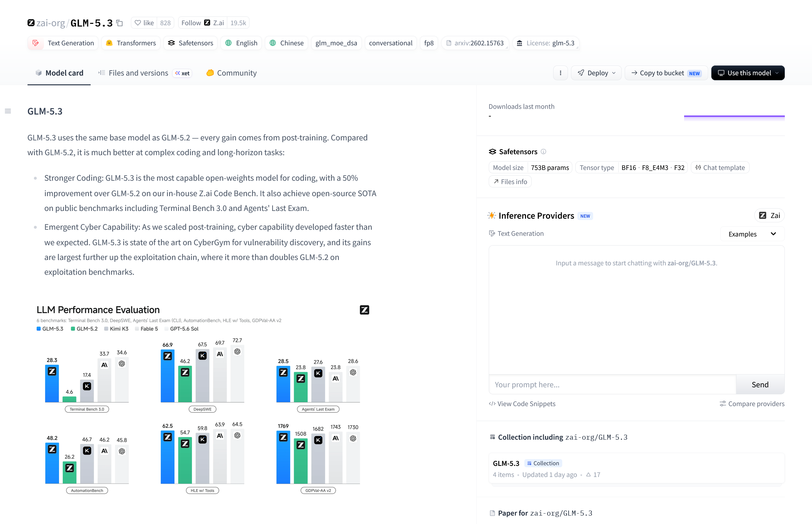Send the chat prompt
This screenshot has width=812, height=524.
pos(760,385)
